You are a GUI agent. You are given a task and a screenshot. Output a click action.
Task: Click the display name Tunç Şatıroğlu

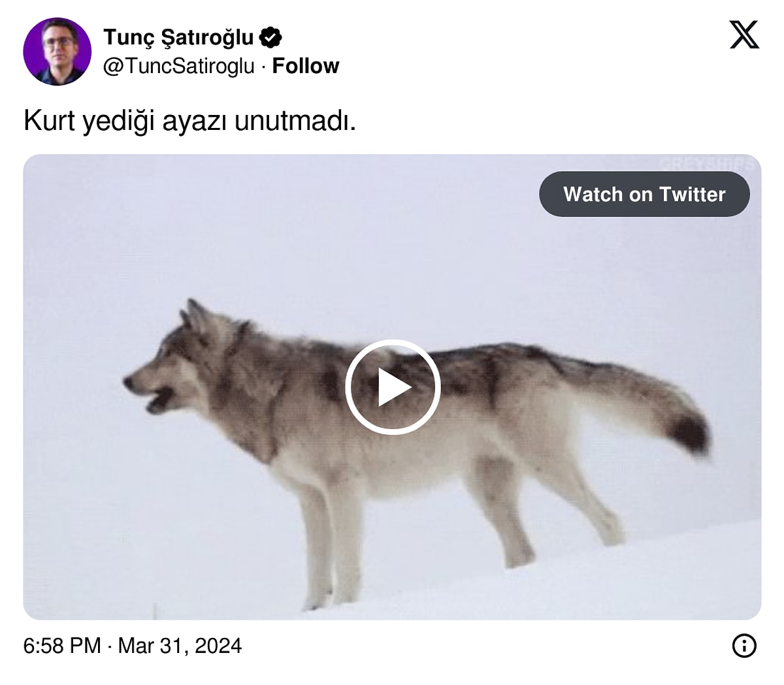click(x=178, y=37)
